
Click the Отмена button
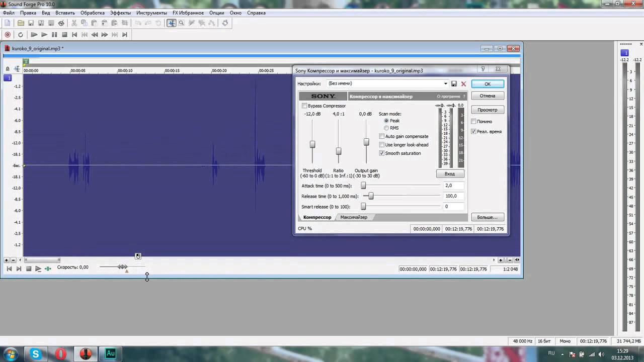pyautogui.click(x=488, y=96)
